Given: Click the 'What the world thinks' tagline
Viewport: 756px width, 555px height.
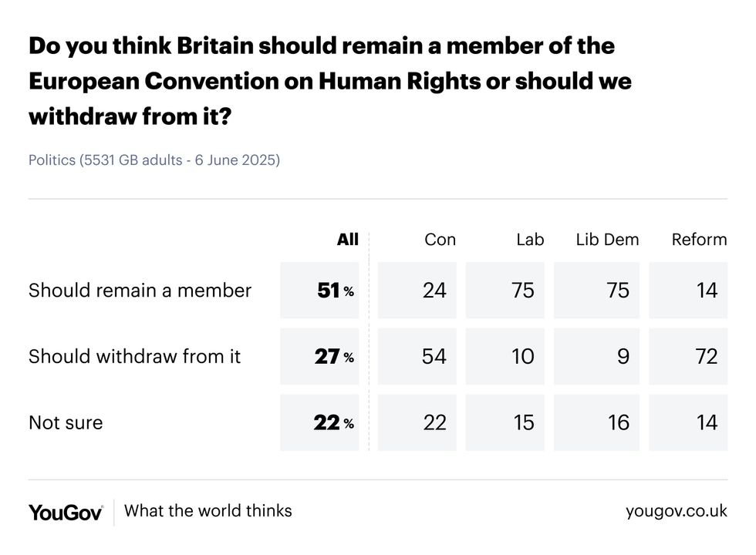Looking at the screenshot, I should tap(208, 510).
